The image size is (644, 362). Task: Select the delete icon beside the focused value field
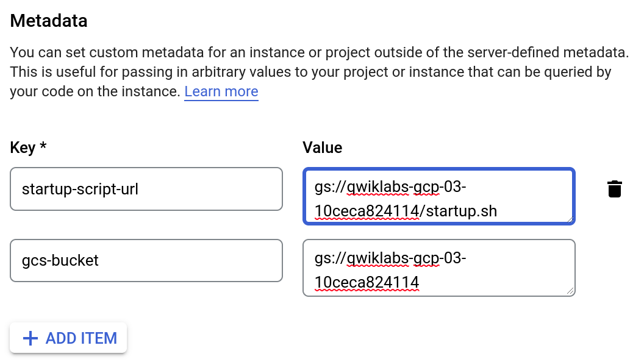(615, 188)
